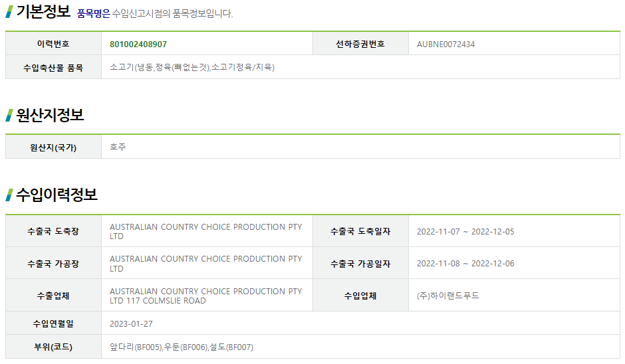
Task: Click import date value 2023-01-27
Action: pos(131,323)
